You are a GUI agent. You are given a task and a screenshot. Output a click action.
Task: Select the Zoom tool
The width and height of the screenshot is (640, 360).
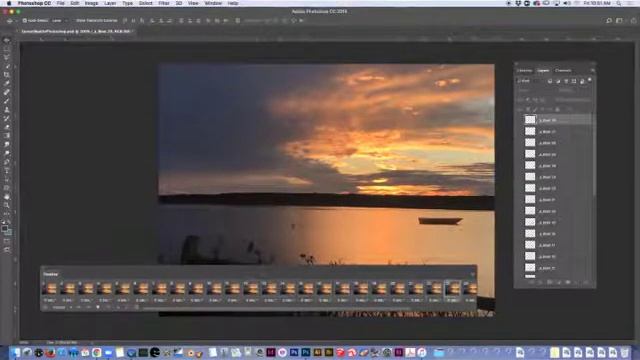[x=7, y=205]
